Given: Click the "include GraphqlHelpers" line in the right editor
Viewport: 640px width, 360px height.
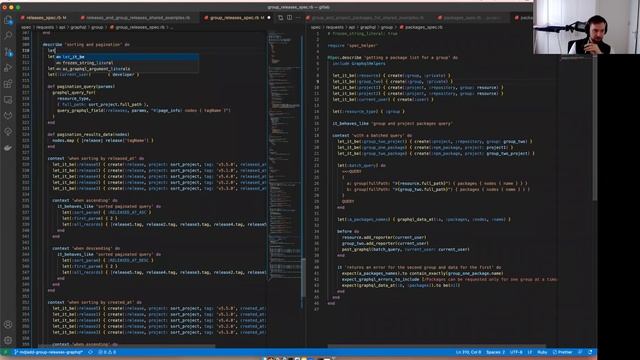Looking at the screenshot, I should click(x=358, y=63).
